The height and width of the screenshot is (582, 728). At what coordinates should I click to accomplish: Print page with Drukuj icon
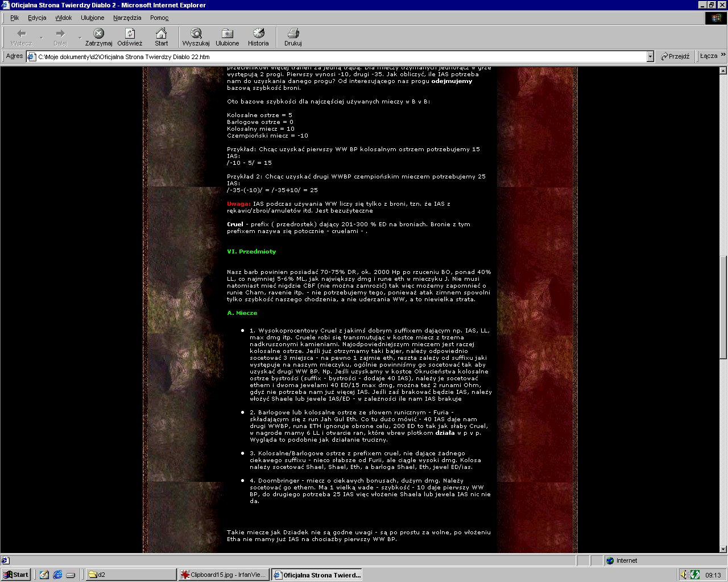click(x=293, y=34)
